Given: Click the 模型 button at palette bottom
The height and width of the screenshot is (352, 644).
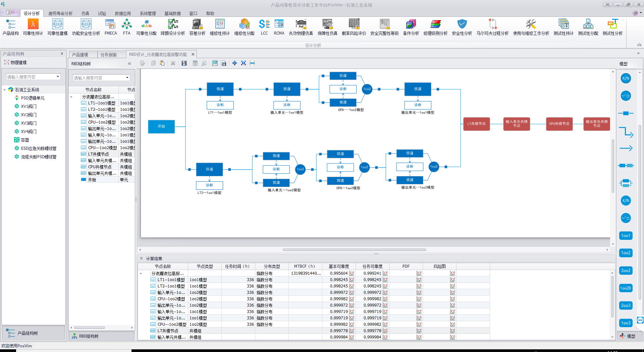Looking at the screenshot, I should 629,336.
